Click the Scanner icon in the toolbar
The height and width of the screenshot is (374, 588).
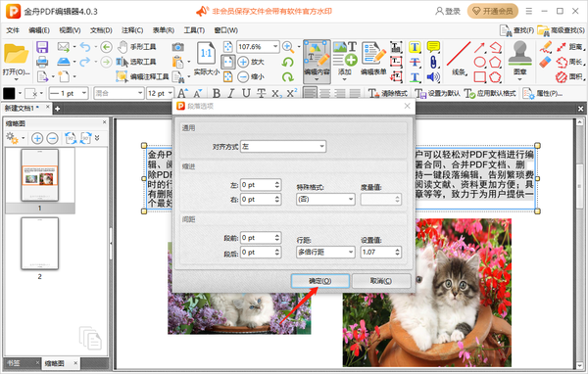tap(64, 62)
